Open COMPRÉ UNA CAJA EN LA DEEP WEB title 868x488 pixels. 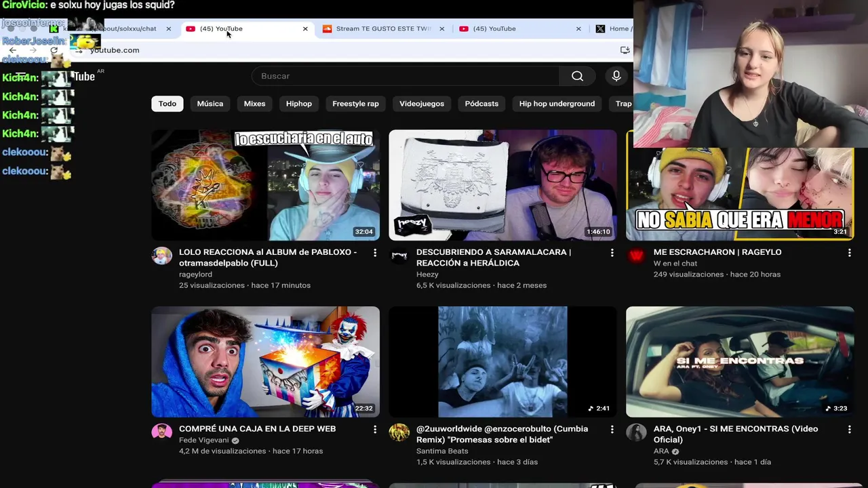(x=257, y=429)
